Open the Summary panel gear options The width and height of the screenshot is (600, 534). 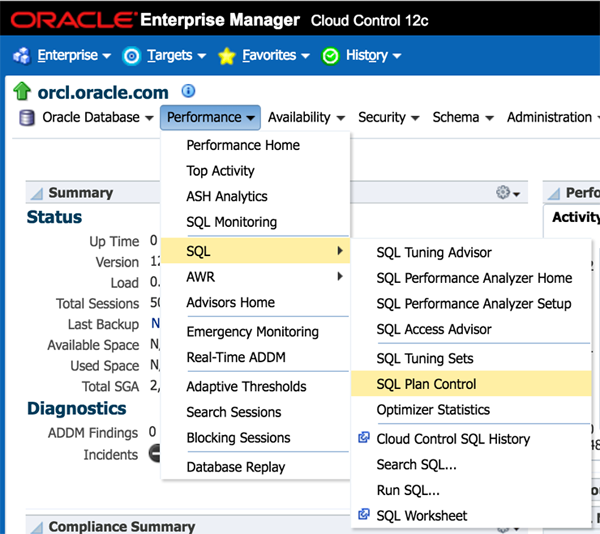tap(507, 192)
